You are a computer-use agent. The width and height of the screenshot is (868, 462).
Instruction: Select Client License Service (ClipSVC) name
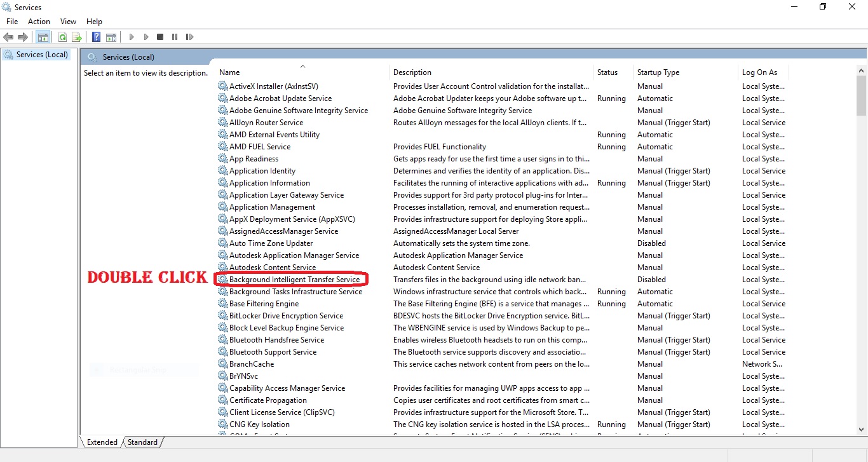(282, 412)
